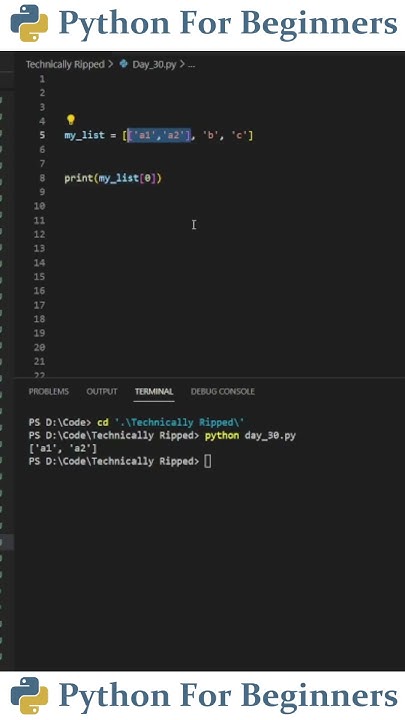Viewport: 405px width, 720px height.
Task: Click the breadcrumb ellipsis after Day_30.py
Action: (191, 65)
